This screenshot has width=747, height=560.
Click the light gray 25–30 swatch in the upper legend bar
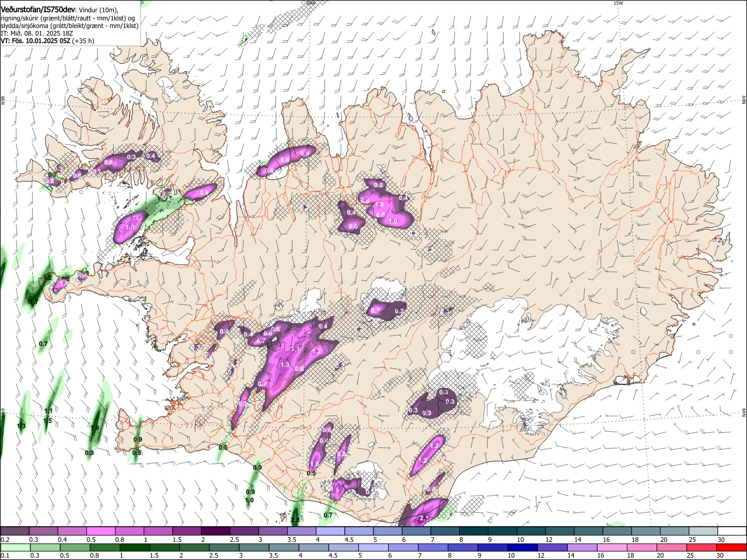(703, 531)
